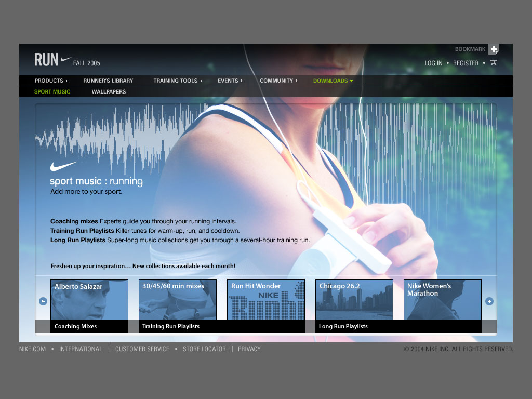Collapse the Downloads menu
Image resolution: width=532 pixels, height=399 pixels.
(x=333, y=81)
